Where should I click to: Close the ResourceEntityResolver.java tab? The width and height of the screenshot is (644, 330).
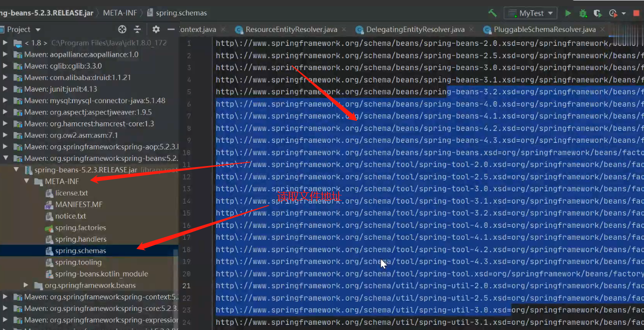coord(343,30)
